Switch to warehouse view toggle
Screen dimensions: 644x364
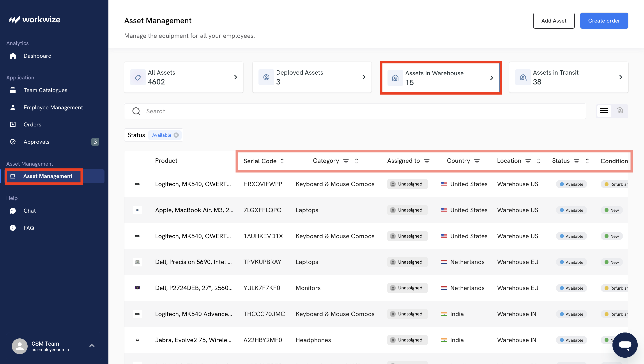tap(620, 111)
